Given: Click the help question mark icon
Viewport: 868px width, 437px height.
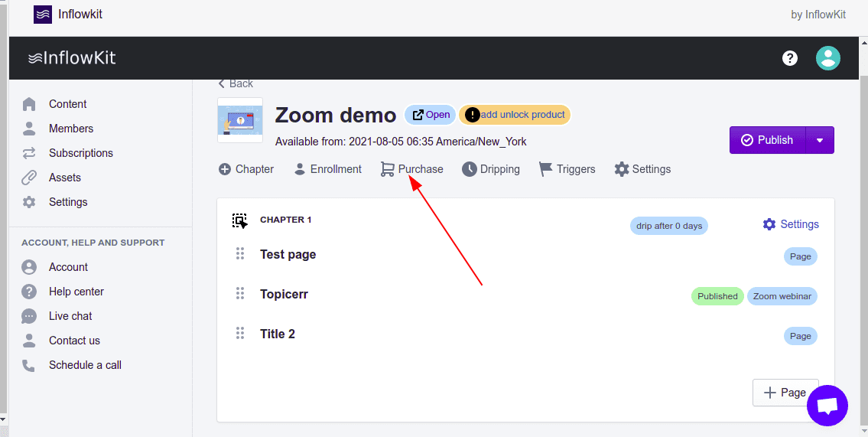Looking at the screenshot, I should [790, 58].
